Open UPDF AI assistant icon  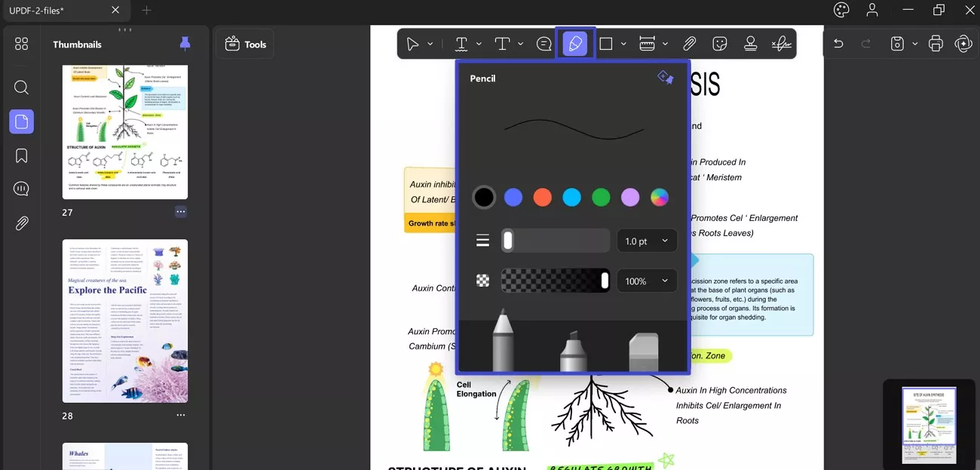point(963,44)
